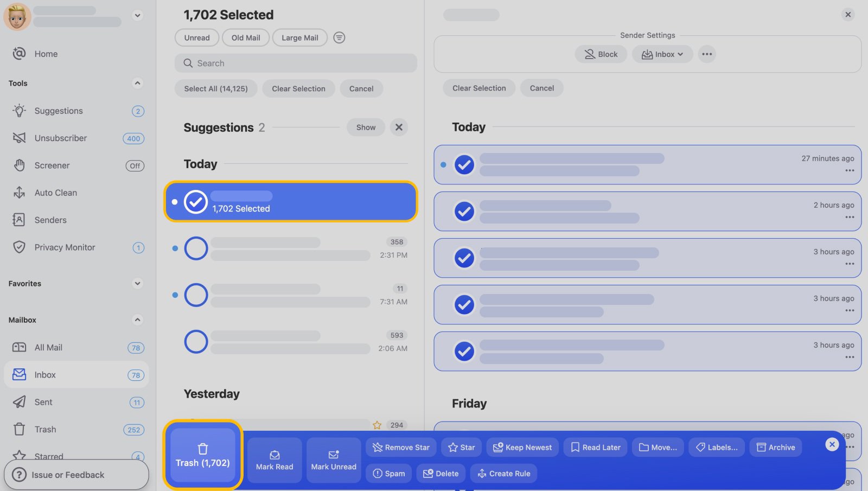Show the hidden suggestions
This screenshot has height=491, width=868.
pyautogui.click(x=365, y=127)
